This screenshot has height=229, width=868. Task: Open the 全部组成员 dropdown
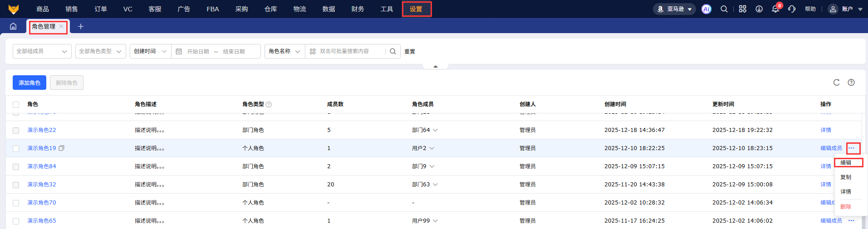point(42,51)
